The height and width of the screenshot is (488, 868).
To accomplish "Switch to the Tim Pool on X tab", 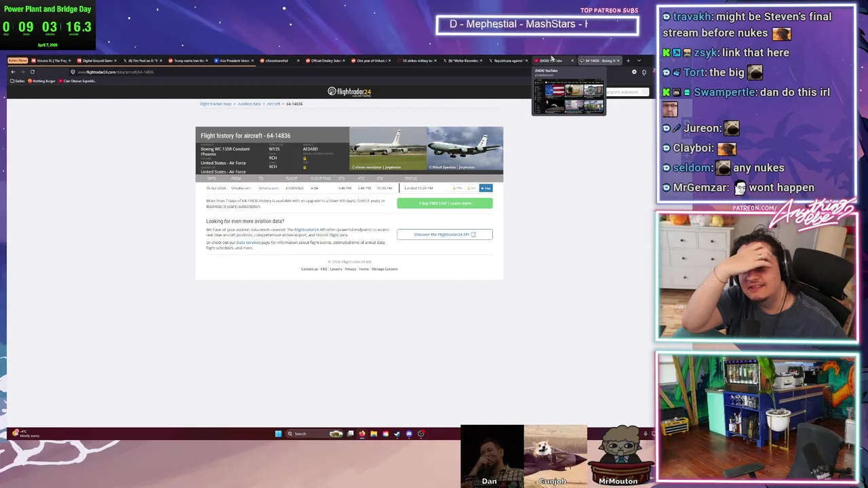I will [142, 60].
